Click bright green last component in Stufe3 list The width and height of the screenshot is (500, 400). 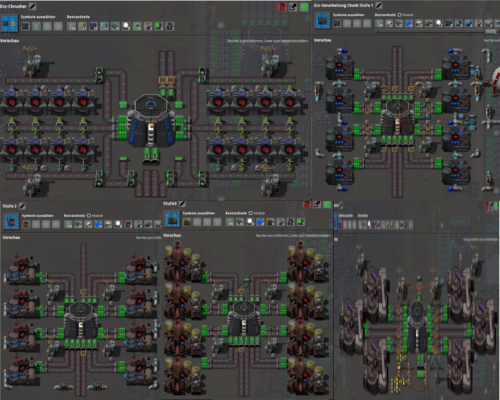301,222
